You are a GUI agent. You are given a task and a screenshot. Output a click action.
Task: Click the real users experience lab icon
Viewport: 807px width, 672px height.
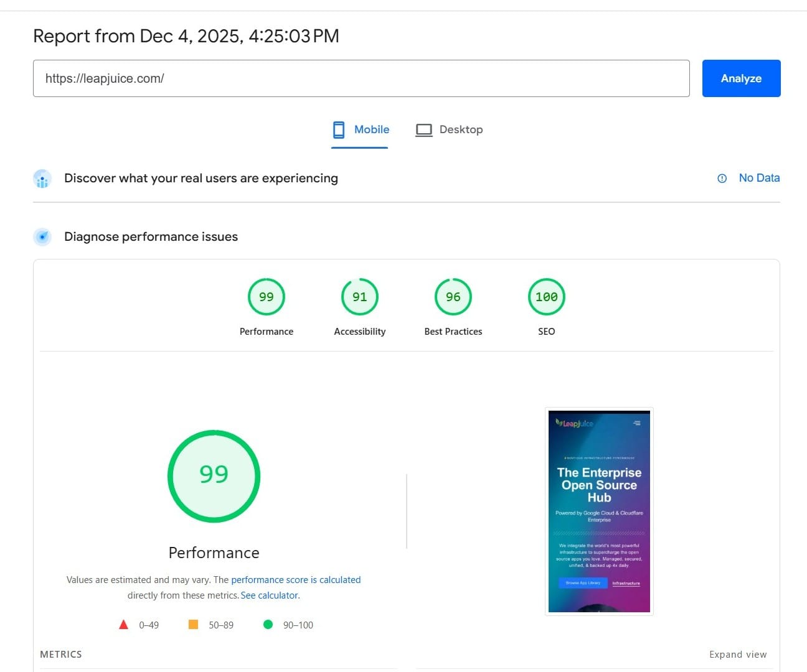42,179
